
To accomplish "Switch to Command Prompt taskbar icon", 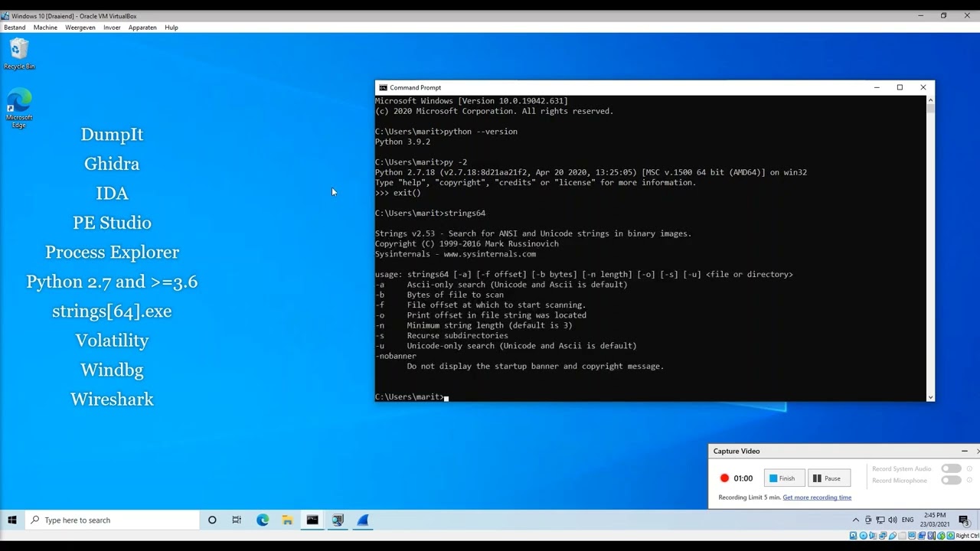I will point(312,520).
